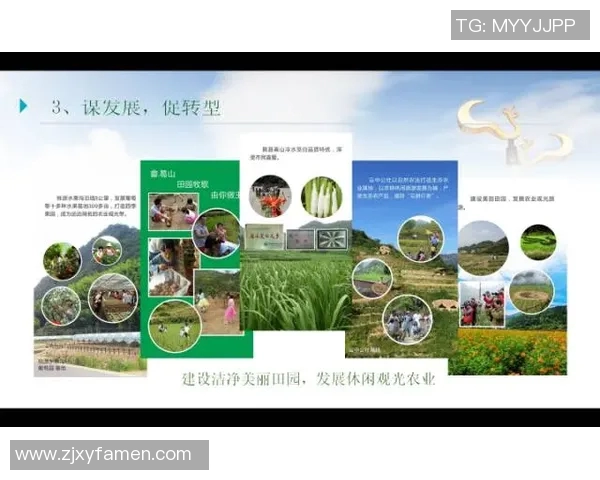Click the white radish circular photo

pos(321,197)
